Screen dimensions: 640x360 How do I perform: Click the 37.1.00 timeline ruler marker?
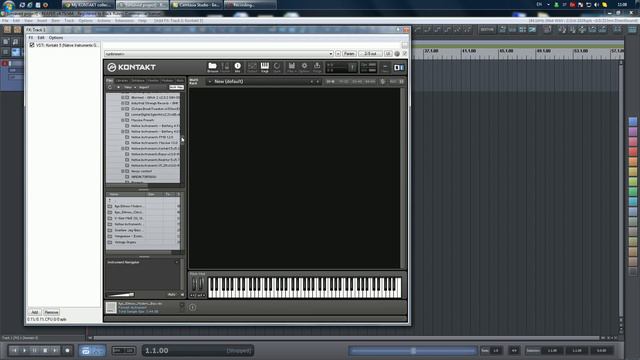(431, 51)
